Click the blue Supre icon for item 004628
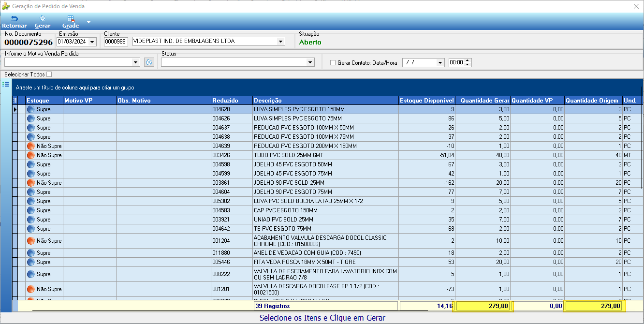The image size is (644, 324). click(31, 109)
